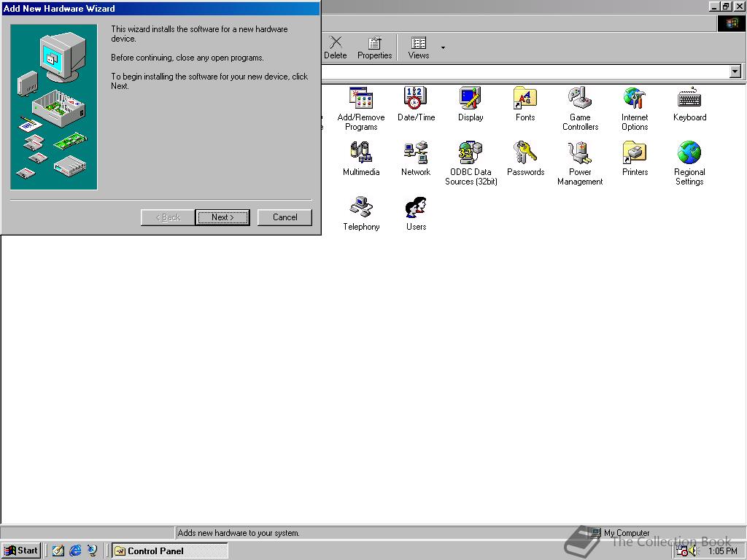Launch Internet Explorer from Quick Launch
Image resolution: width=747 pixels, height=560 pixels.
tap(75, 551)
